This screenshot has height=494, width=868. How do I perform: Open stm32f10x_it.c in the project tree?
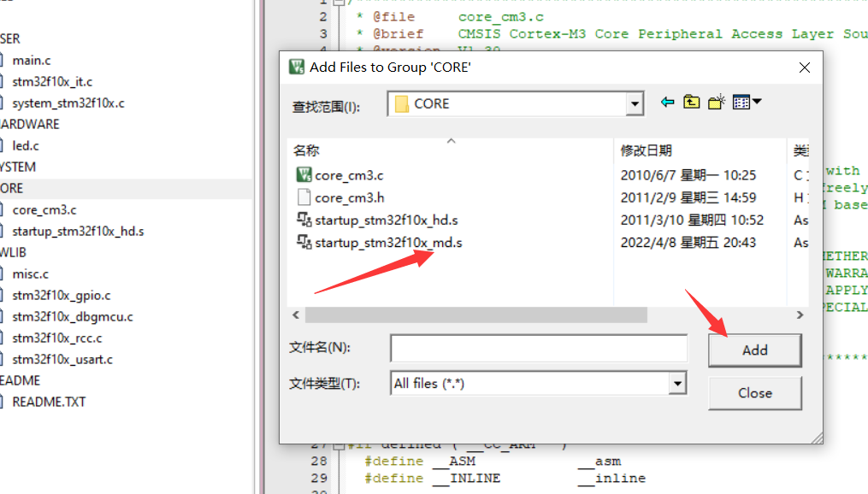52,82
